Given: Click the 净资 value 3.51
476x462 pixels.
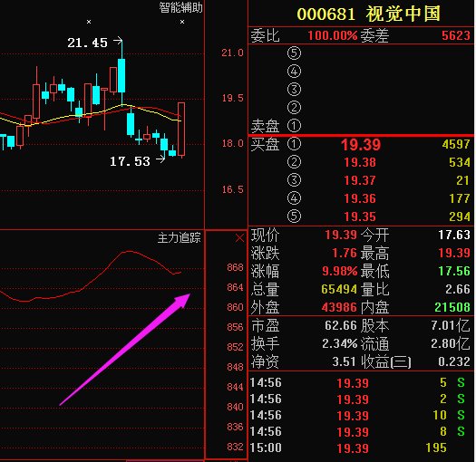Looking at the screenshot, I should coord(344,361).
